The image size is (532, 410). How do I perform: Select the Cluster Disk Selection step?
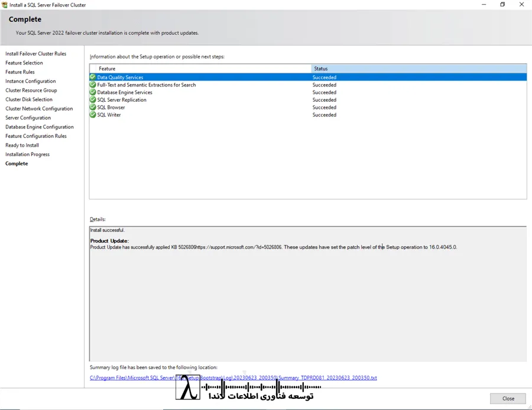click(29, 99)
